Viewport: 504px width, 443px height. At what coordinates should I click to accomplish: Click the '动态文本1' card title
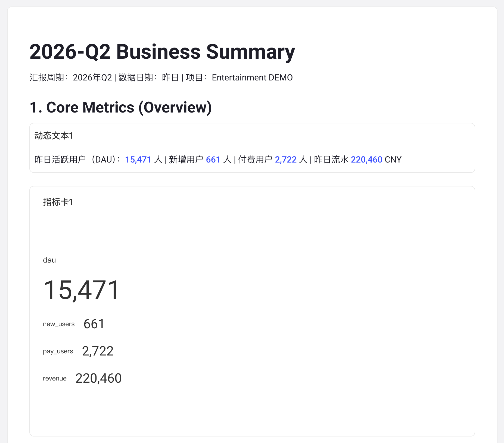coord(54,136)
